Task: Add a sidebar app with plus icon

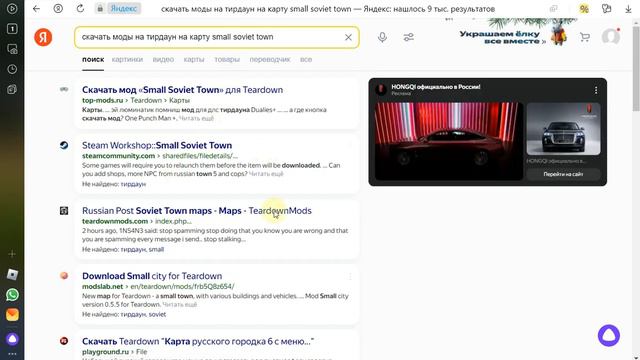Action: pyautogui.click(x=12, y=254)
